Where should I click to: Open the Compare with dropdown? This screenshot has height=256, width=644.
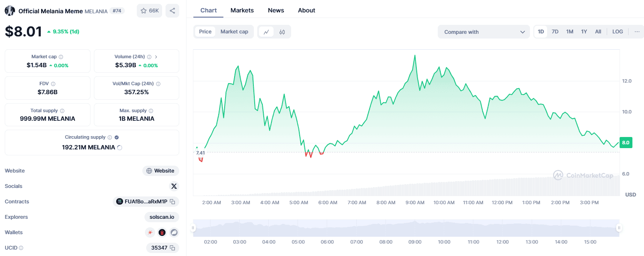(x=484, y=32)
